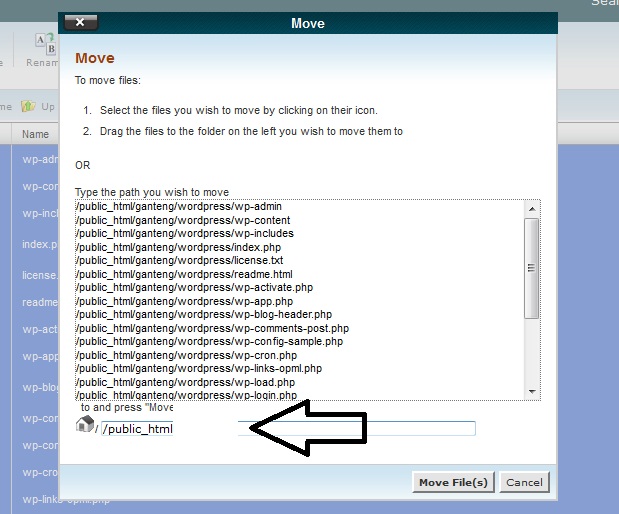619x514 pixels.
Task: Click wp-links-opml.php row in background list
Action: [66, 499]
